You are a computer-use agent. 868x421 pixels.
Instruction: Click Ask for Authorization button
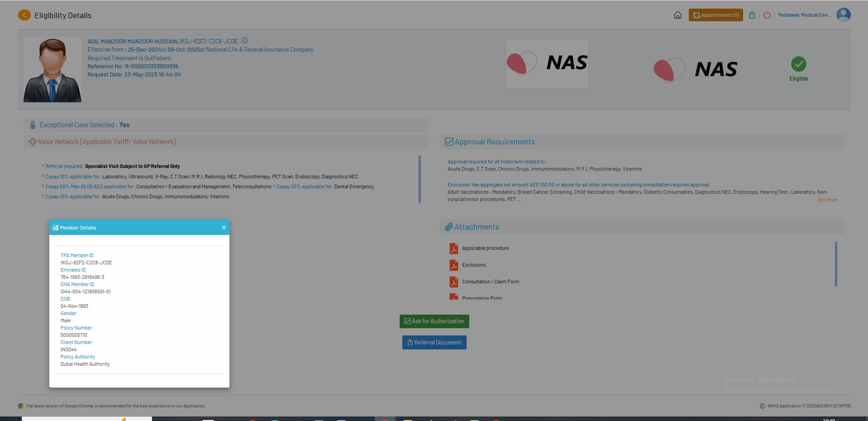[434, 321]
